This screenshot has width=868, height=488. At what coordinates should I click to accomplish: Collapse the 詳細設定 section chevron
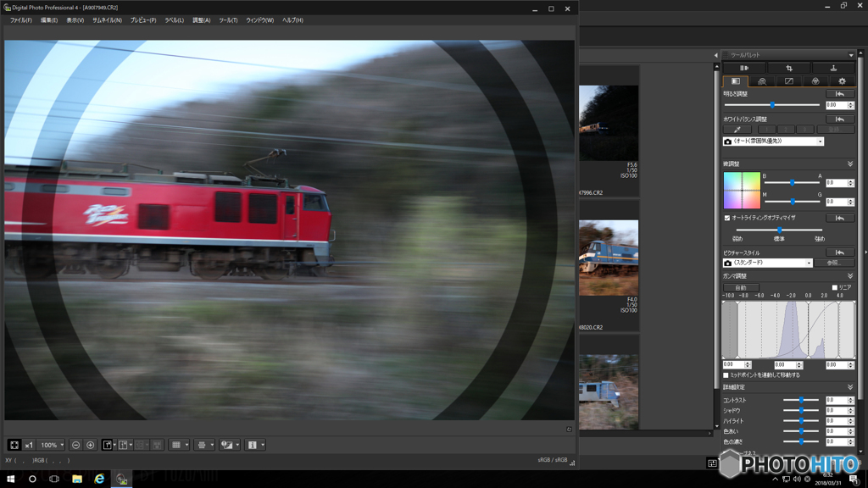(x=849, y=387)
